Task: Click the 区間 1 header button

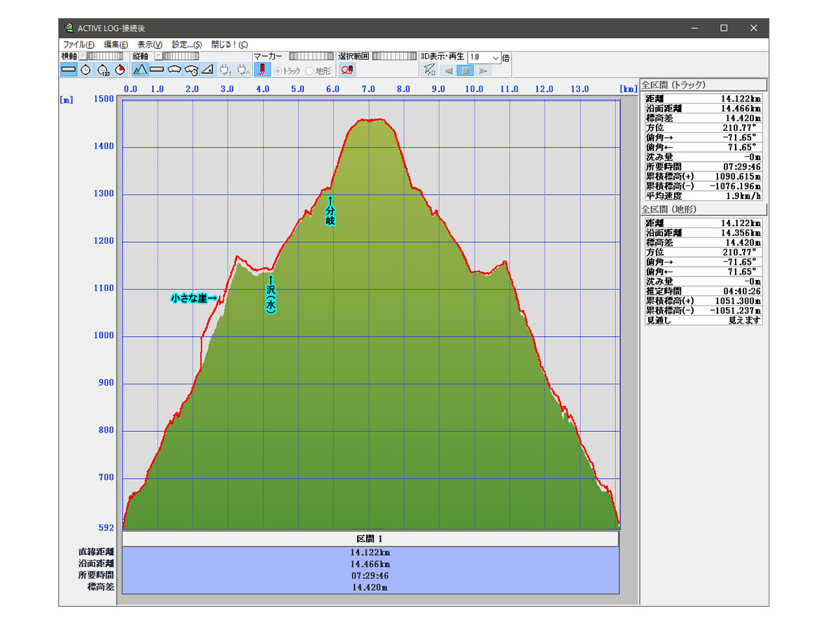Action: pyautogui.click(x=370, y=539)
